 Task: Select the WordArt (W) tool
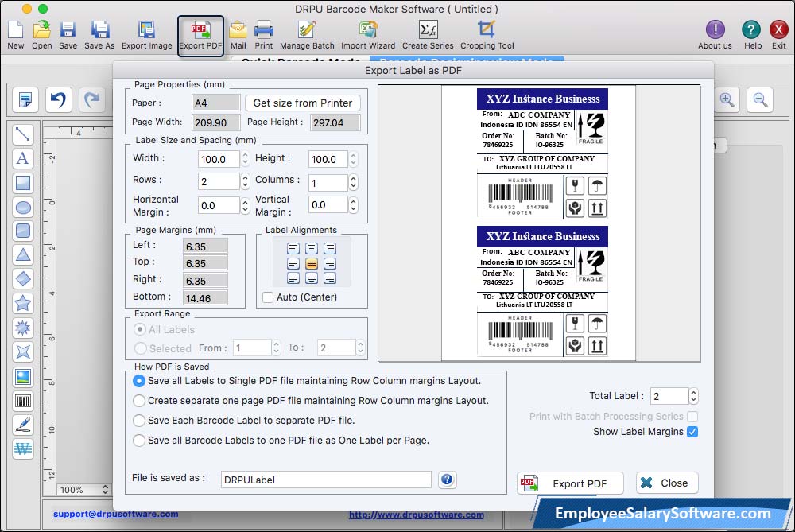23,449
